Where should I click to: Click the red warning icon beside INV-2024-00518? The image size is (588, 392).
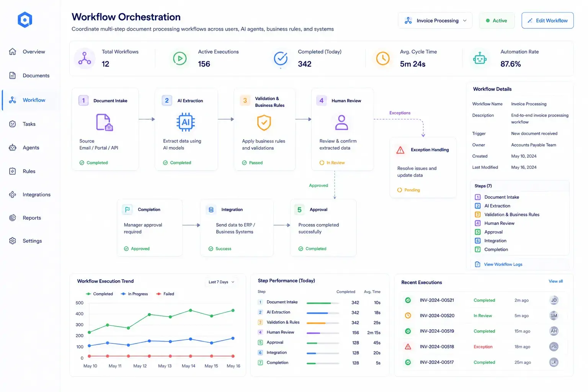point(408,347)
